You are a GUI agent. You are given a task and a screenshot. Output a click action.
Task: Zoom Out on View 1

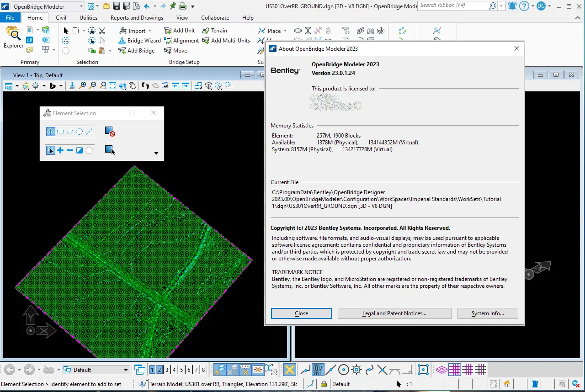[92, 85]
